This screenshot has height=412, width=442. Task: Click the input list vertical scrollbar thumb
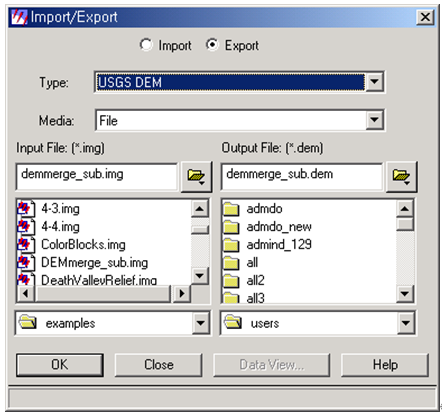click(x=200, y=229)
